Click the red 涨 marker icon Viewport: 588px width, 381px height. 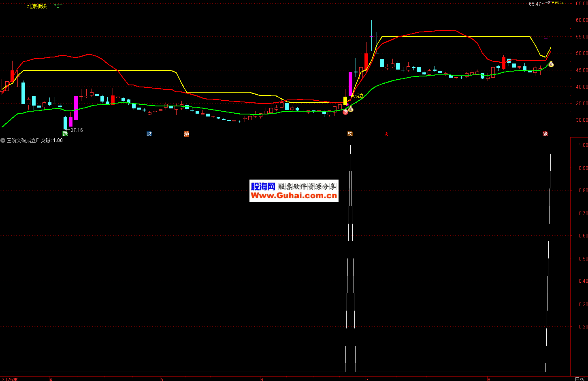(x=545, y=134)
